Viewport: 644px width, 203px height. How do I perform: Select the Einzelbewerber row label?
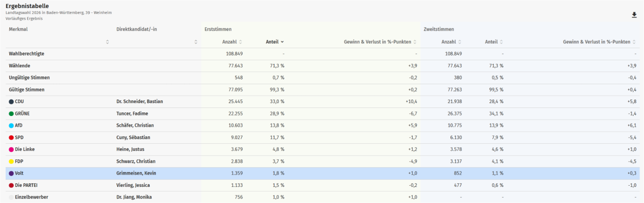(31, 197)
